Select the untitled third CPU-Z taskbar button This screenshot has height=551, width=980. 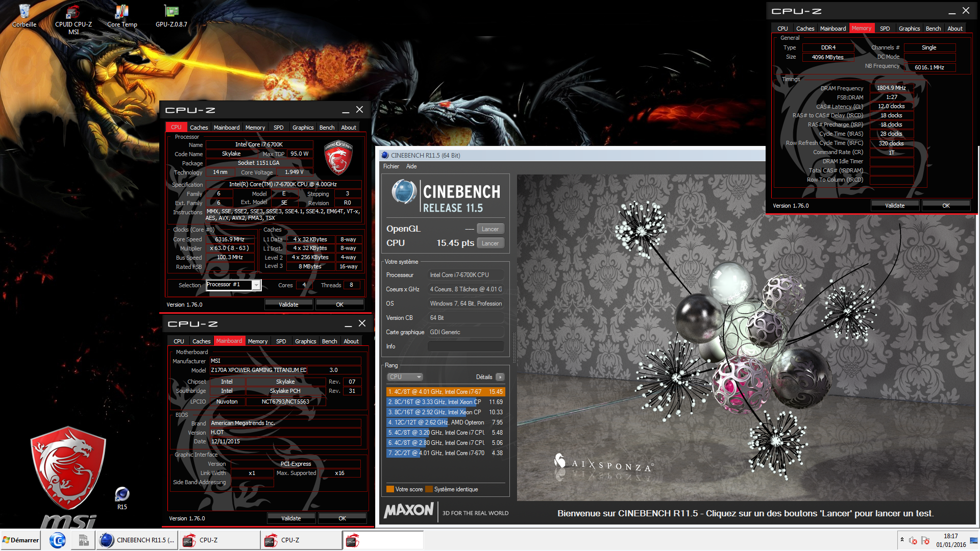[383, 540]
